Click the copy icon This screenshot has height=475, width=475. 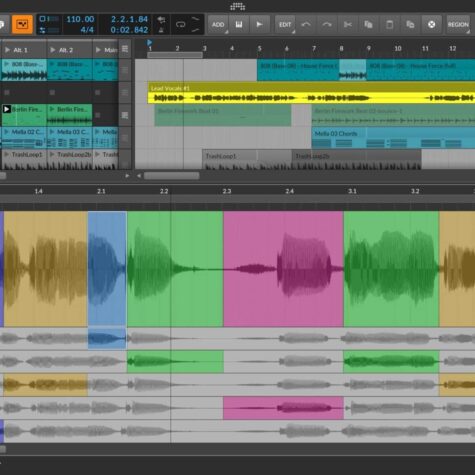pos(368,24)
